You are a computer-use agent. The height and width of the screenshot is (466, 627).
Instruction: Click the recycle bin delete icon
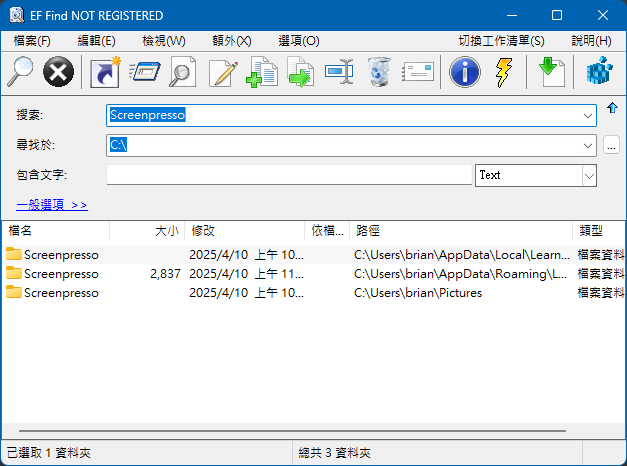[379, 72]
